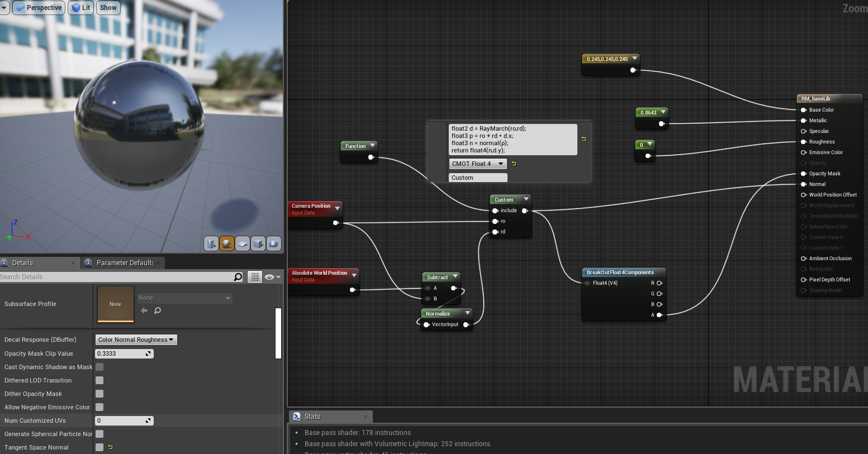Click the Tangent Space Normal reset arrow
Image resolution: width=868 pixels, height=454 pixels.
tap(110, 447)
